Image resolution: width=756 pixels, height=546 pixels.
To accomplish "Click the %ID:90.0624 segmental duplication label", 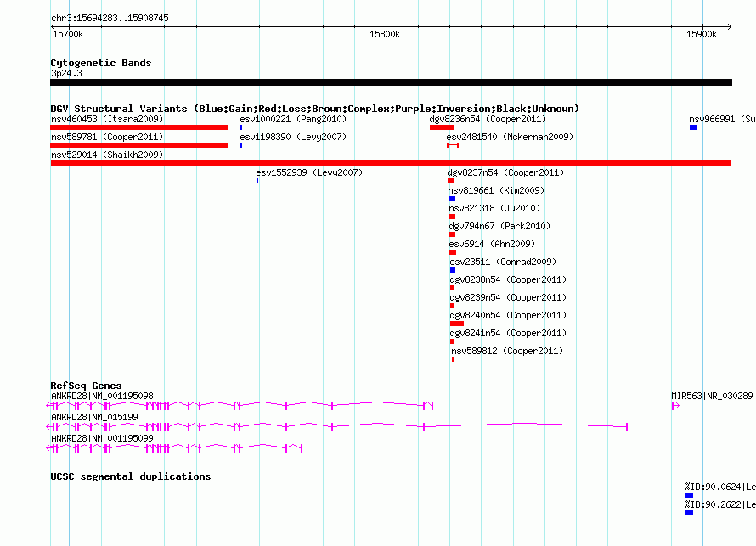I will [720, 487].
